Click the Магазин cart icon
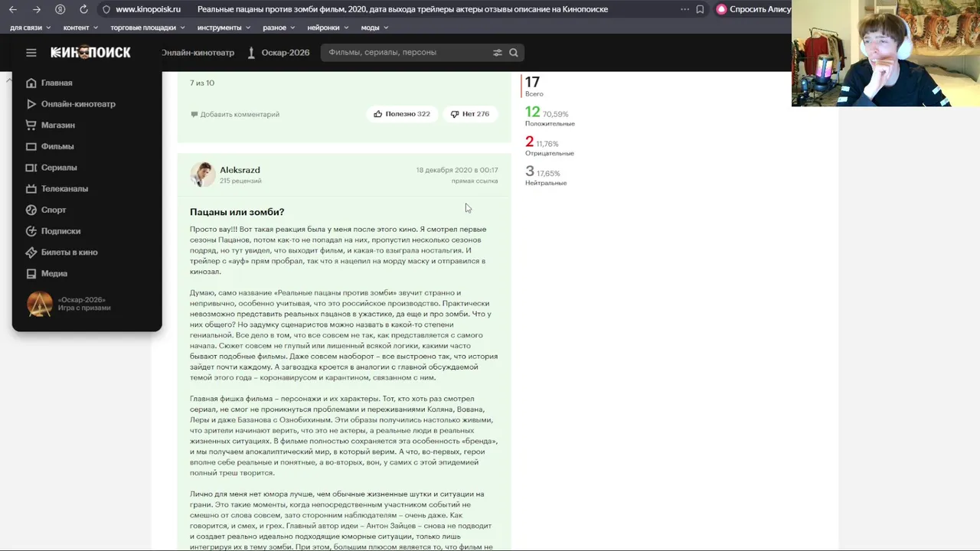 pos(31,125)
